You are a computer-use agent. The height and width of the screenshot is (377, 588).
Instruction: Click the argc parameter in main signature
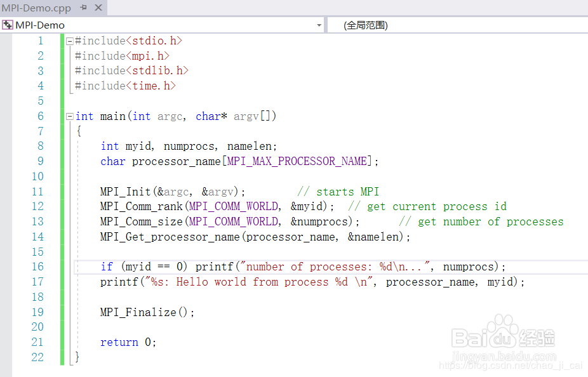pos(170,117)
